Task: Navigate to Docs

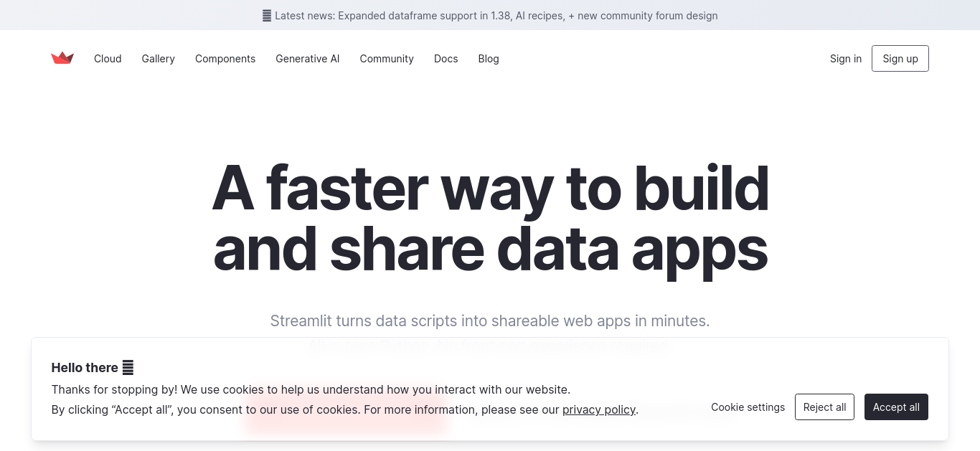Action: (x=446, y=59)
